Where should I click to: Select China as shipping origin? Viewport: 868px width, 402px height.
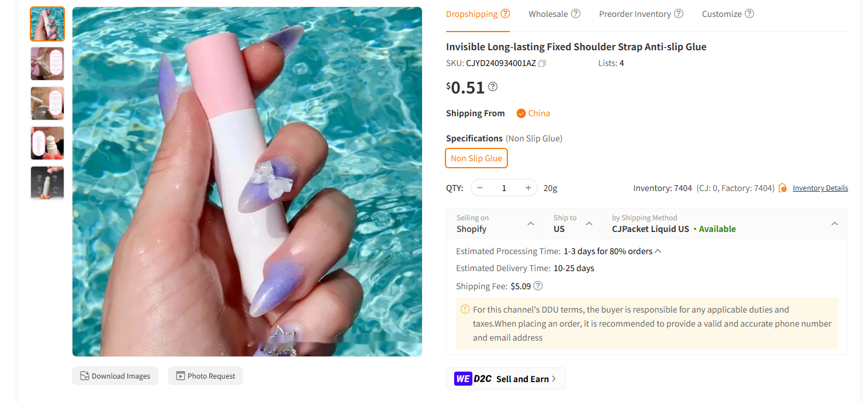[x=532, y=113]
